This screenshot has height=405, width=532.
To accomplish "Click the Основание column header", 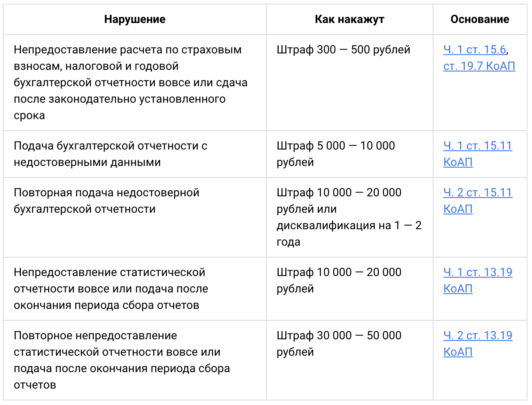I will pos(480,19).
